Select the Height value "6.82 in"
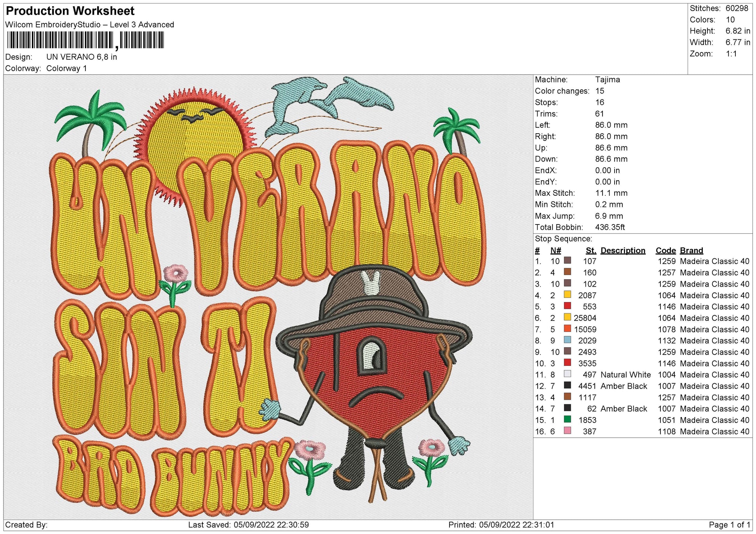Screen dimensions: 756x534 point(738,31)
